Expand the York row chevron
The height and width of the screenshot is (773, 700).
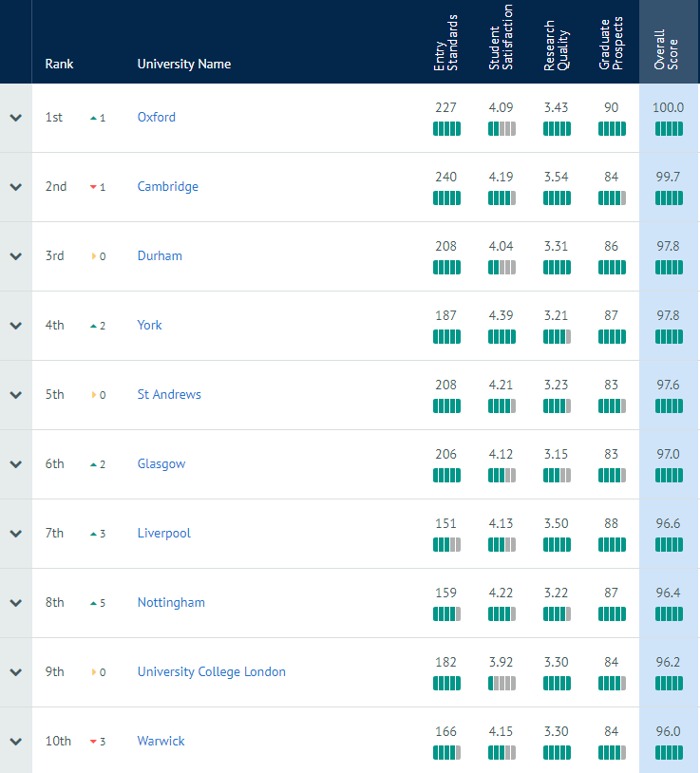coord(16,326)
